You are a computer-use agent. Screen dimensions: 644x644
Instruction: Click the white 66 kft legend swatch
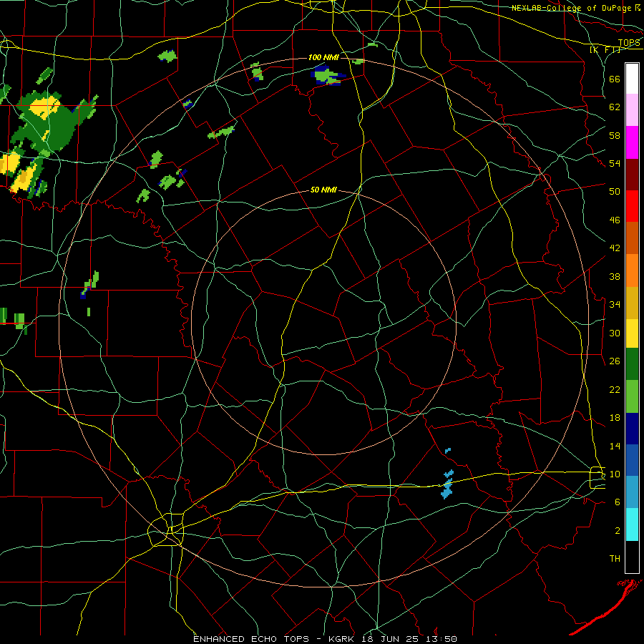(632, 79)
